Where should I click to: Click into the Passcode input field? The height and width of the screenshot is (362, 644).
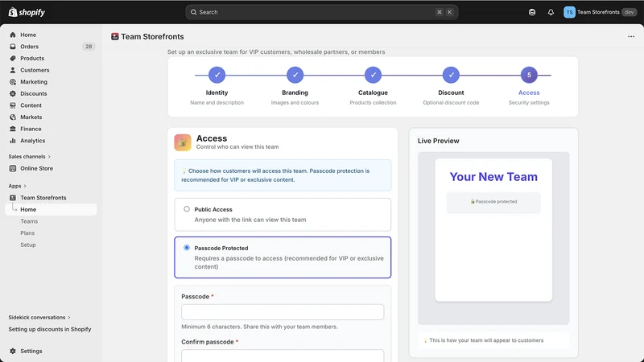click(283, 312)
